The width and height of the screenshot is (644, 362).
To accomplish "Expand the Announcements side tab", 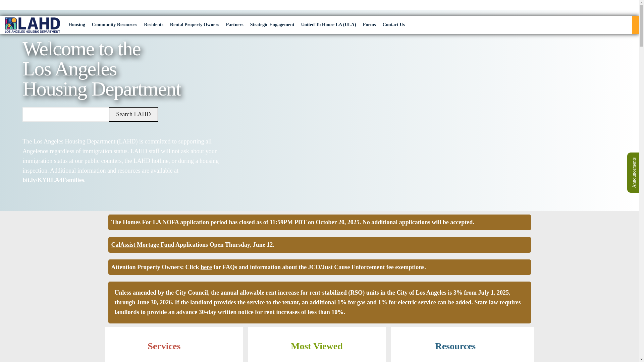I will [633, 173].
